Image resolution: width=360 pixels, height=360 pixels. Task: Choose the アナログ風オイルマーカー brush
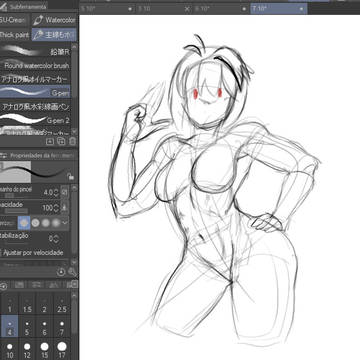pyautogui.click(x=35, y=79)
